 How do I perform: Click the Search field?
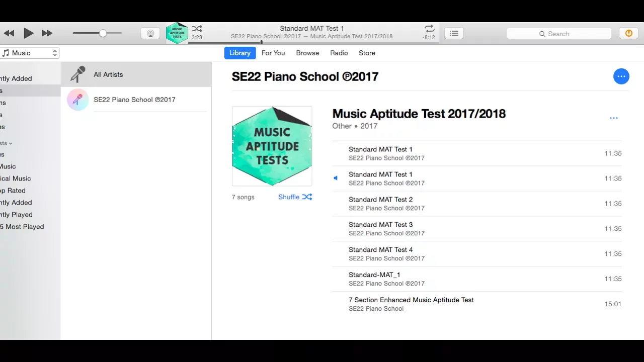pyautogui.click(x=559, y=34)
